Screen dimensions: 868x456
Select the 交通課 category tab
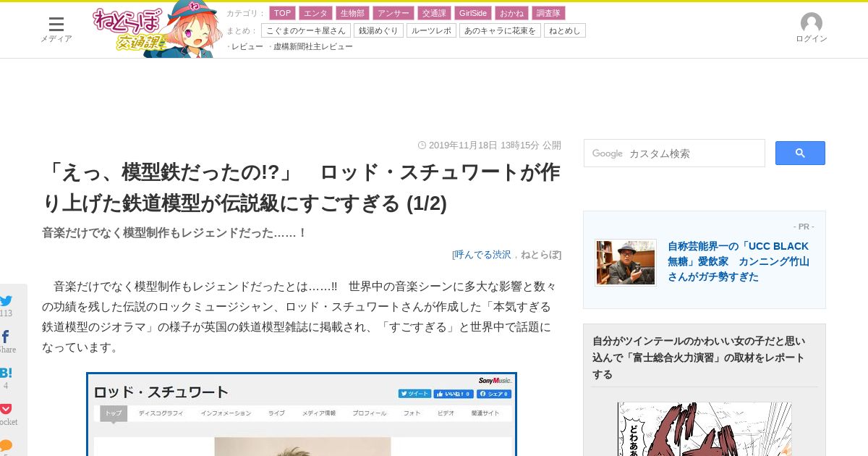(x=435, y=13)
